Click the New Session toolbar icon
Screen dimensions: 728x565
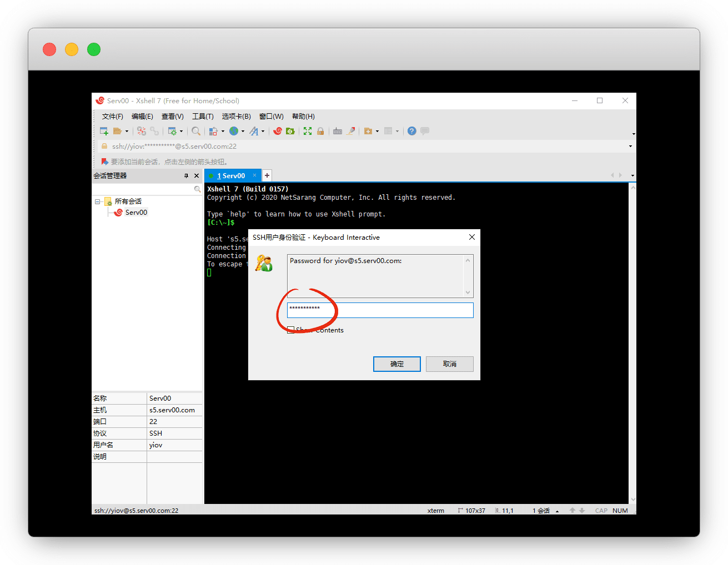click(104, 131)
